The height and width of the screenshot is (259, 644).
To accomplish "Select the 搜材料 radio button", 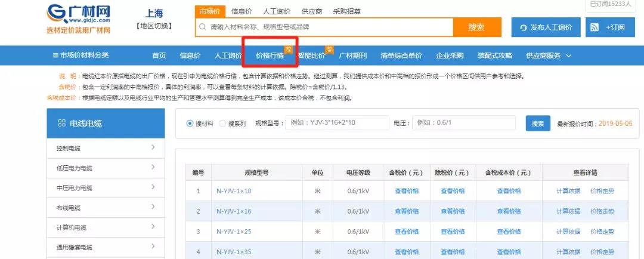I will coord(190,124).
